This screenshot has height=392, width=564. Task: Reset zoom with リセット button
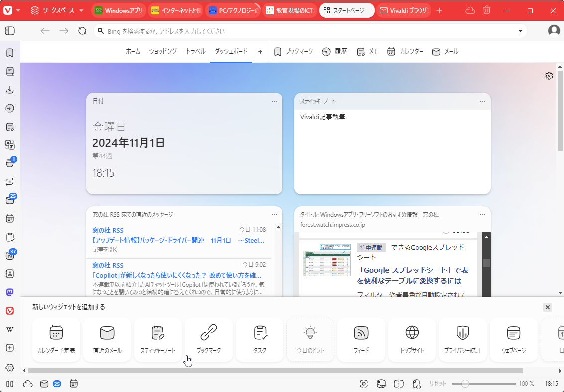click(x=438, y=384)
